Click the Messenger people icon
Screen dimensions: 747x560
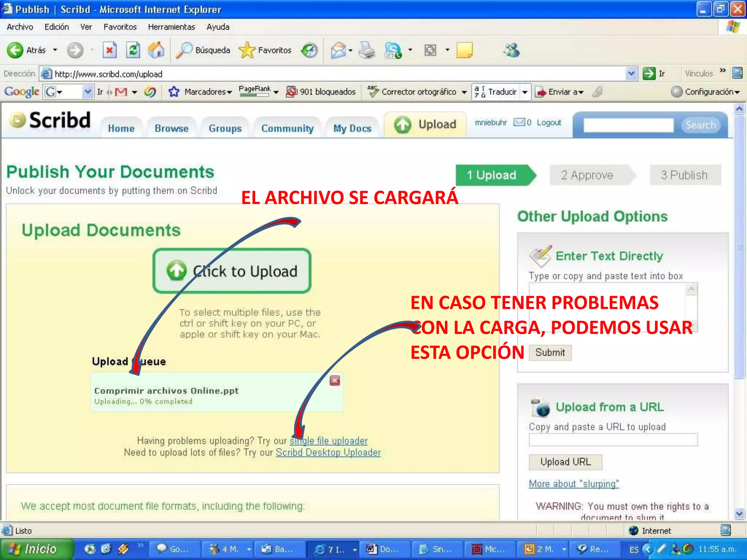(x=512, y=50)
